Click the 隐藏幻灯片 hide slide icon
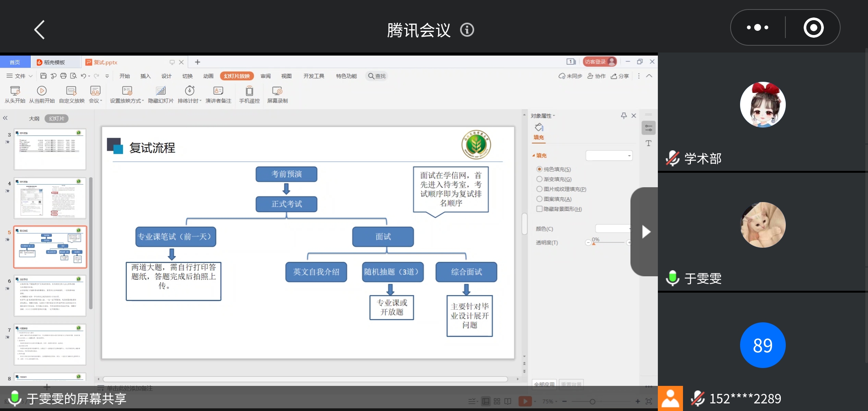The image size is (868, 411). 161,91
